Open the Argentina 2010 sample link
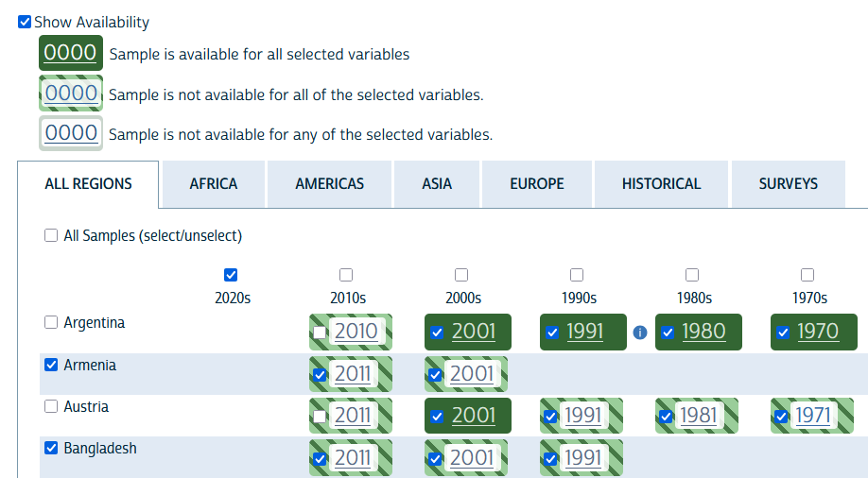Screen dimensions: 868x478 point(356,332)
